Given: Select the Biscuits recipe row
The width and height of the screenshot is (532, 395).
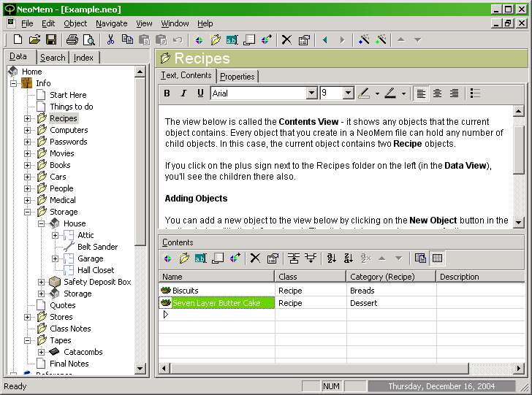Looking at the screenshot, I should (186, 291).
